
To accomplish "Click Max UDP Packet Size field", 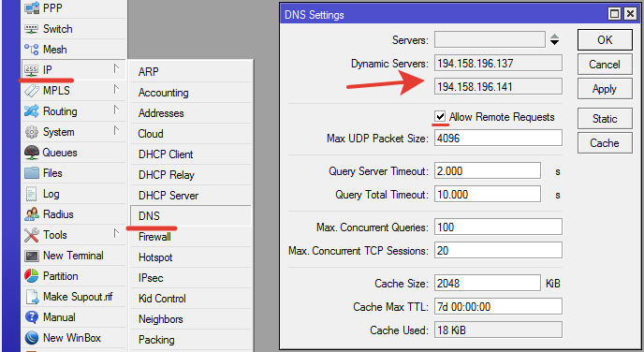I will point(498,138).
